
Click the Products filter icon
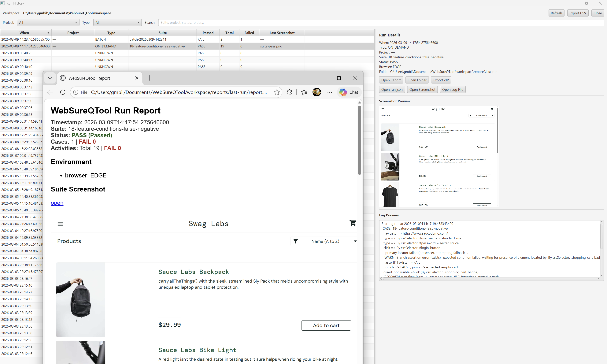tap(296, 241)
